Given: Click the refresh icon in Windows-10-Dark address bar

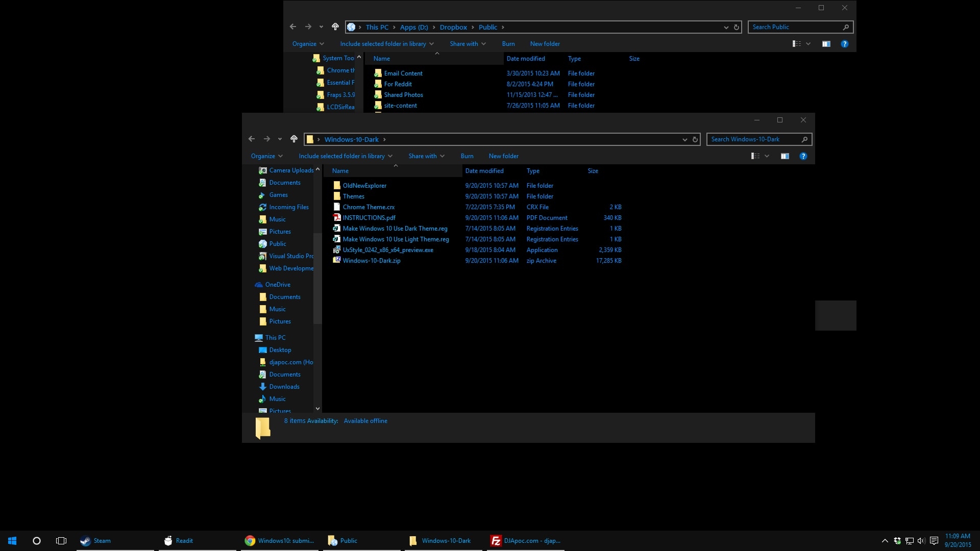Looking at the screenshot, I should [695, 139].
